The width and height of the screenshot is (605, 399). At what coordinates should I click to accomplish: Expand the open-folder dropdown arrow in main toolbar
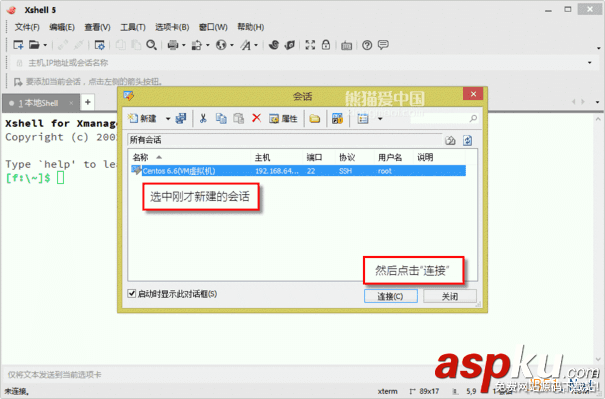click(x=45, y=46)
